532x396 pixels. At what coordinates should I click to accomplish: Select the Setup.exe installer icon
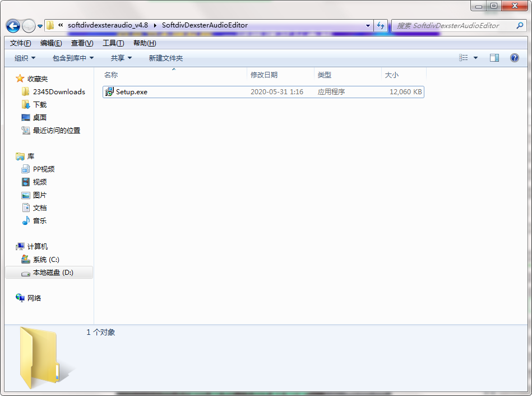click(x=109, y=91)
